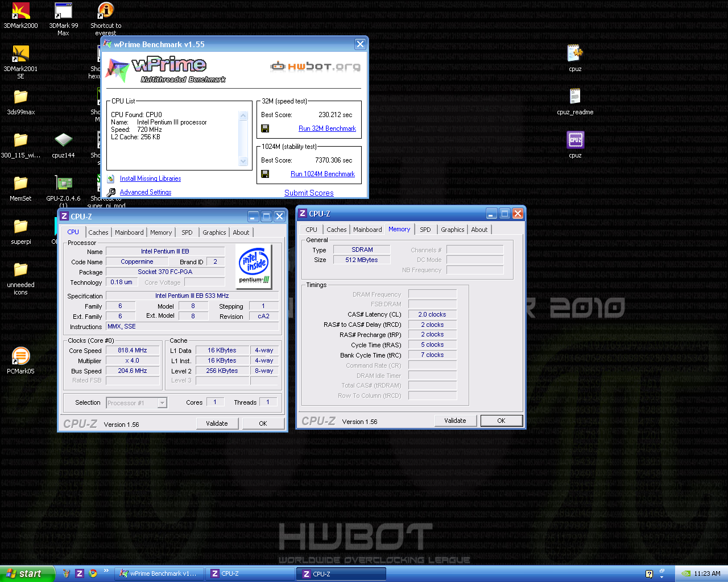Open SPD tab in left CPU-Z window
Screen dimensions: 728x582
coord(187,232)
